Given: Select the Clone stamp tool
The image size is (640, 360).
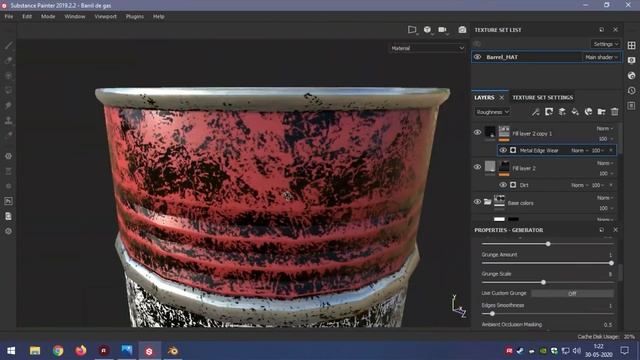Looking at the screenshot, I should click(x=9, y=120).
